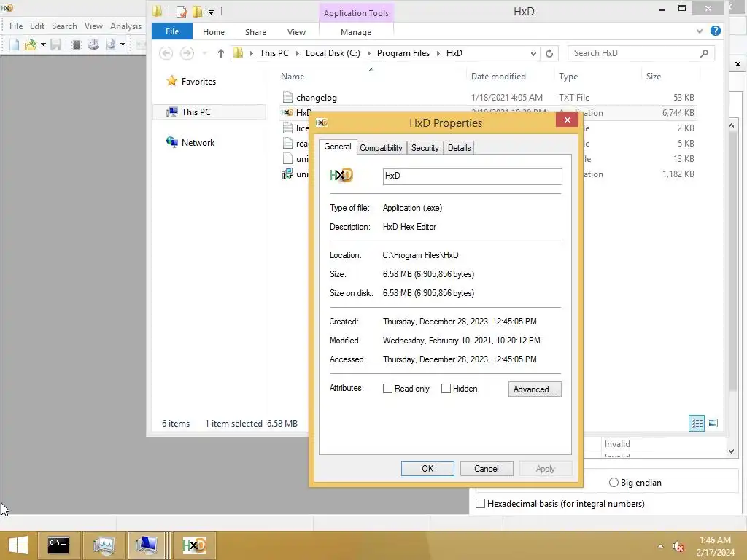The image size is (747, 560).
Task: Switch to the Compatibility tab
Action: pyautogui.click(x=381, y=147)
